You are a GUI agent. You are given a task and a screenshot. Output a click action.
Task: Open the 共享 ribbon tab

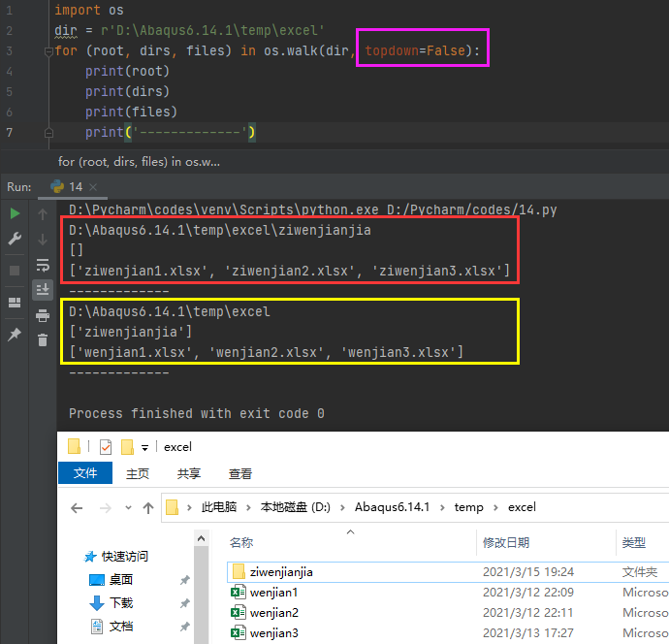[x=189, y=473]
